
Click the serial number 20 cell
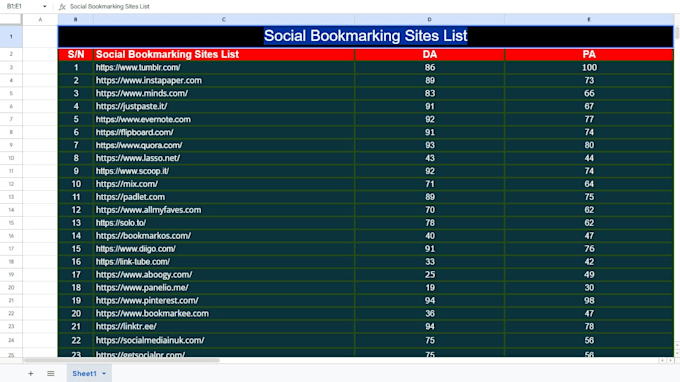[76, 313]
